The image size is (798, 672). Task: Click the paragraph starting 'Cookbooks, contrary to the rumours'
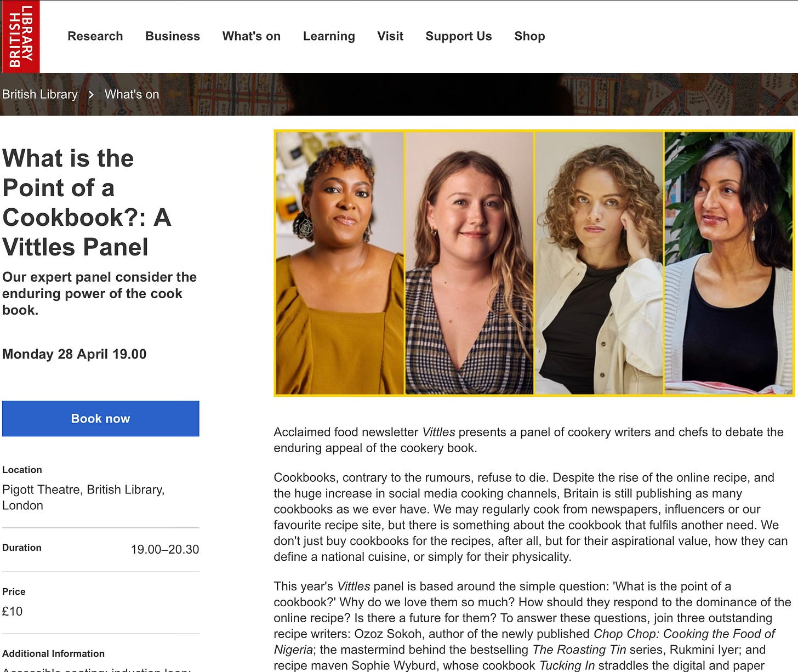(531, 517)
